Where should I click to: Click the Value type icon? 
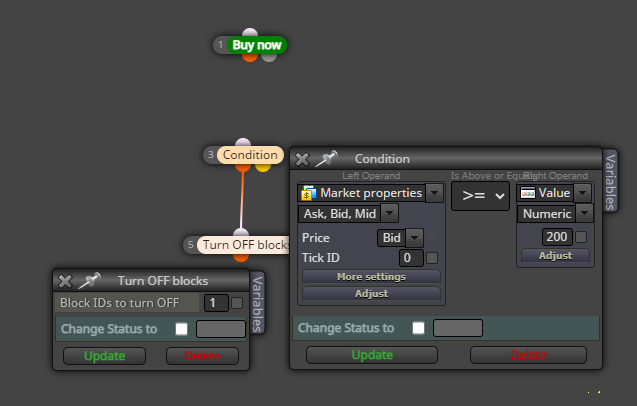point(528,193)
